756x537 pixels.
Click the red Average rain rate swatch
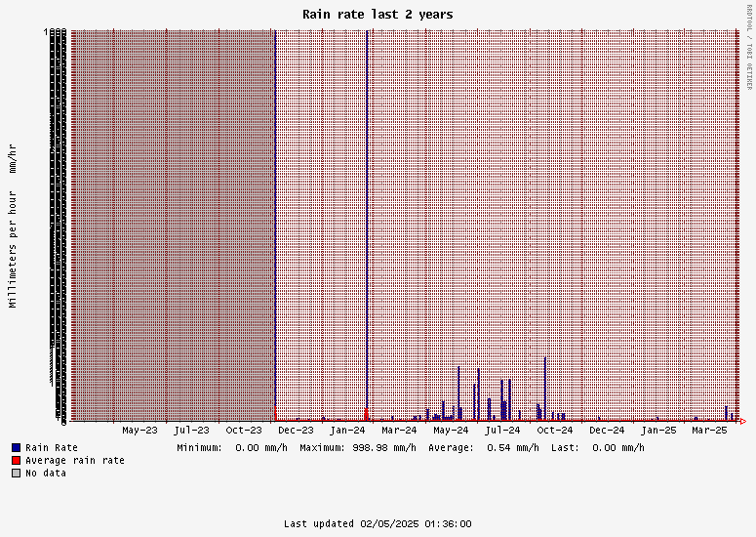(x=17, y=460)
